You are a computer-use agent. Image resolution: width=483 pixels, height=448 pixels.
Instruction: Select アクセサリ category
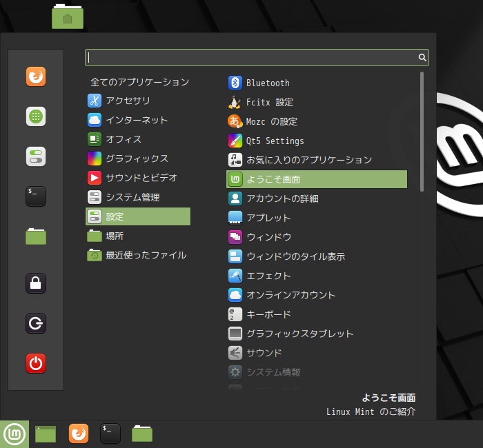[x=138, y=101]
